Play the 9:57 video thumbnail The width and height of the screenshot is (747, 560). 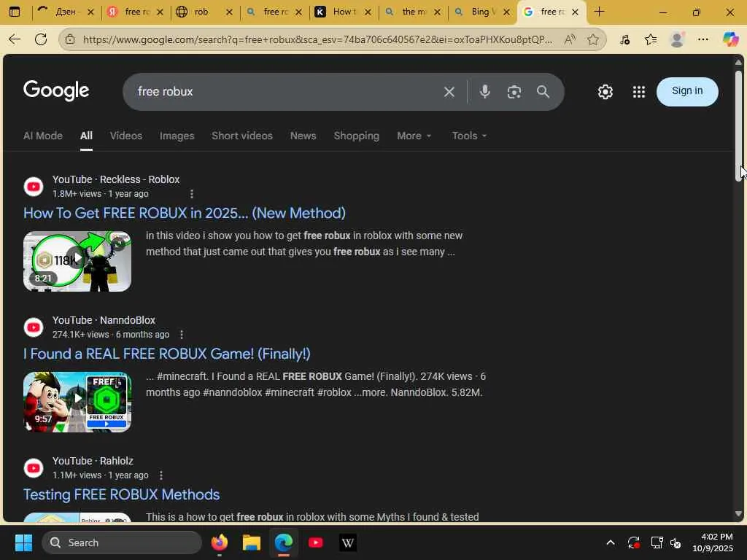pyautogui.click(x=77, y=402)
